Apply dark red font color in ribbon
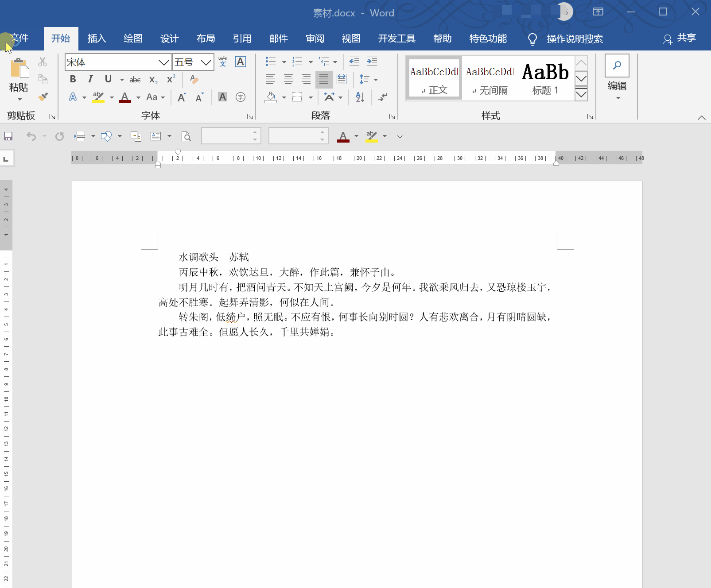The image size is (711, 588). (x=125, y=97)
